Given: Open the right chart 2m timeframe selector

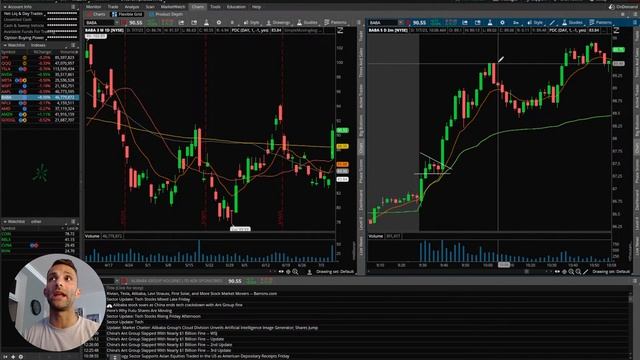Looking at the screenshot, I should point(516,22).
